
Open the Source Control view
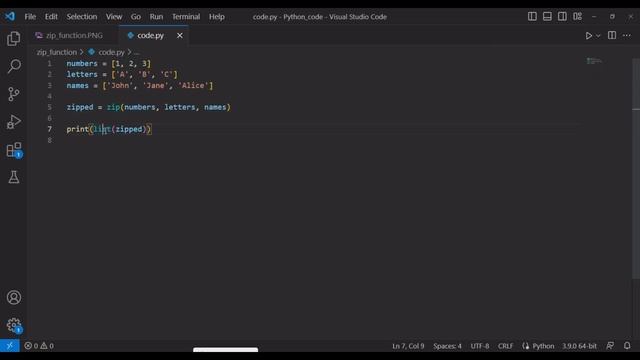[x=13, y=94]
